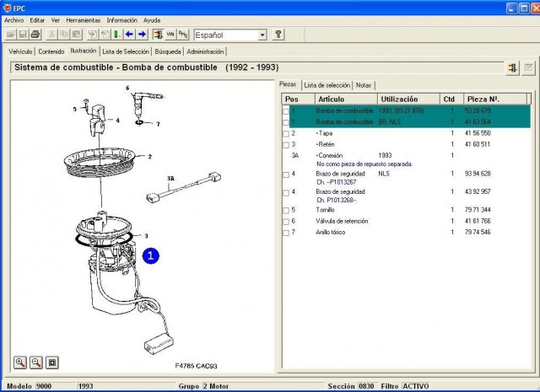The width and height of the screenshot is (540, 392).
Task: Click the VIN toolbar button
Action: point(170,35)
